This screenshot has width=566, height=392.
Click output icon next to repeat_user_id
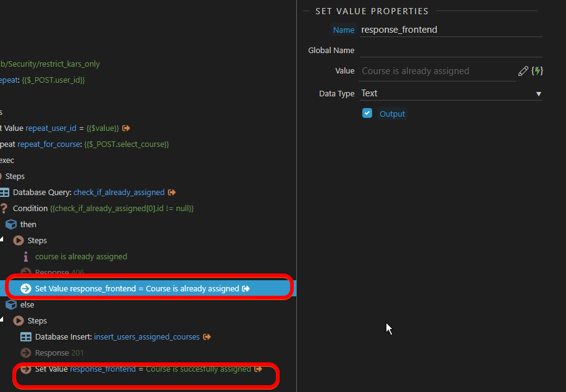point(126,128)
